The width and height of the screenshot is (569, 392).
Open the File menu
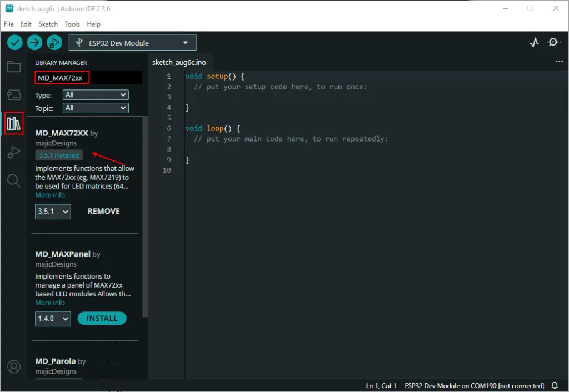click(9, 24)
